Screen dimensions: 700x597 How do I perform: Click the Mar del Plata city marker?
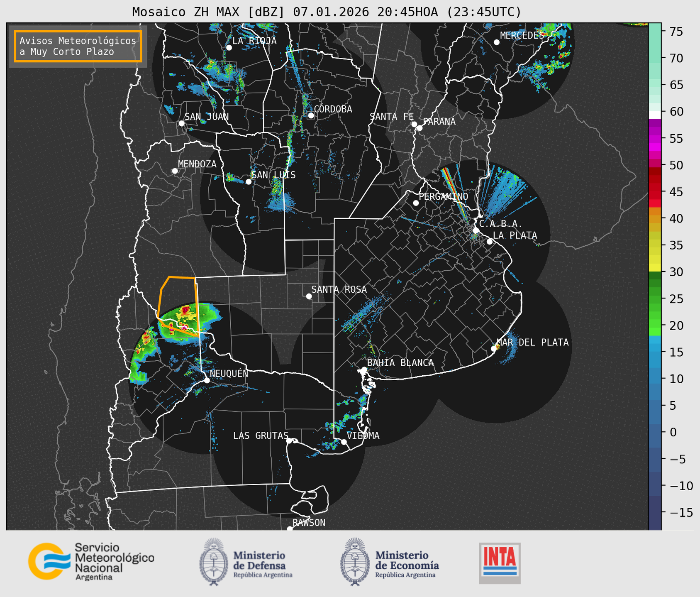click(494, 348)
